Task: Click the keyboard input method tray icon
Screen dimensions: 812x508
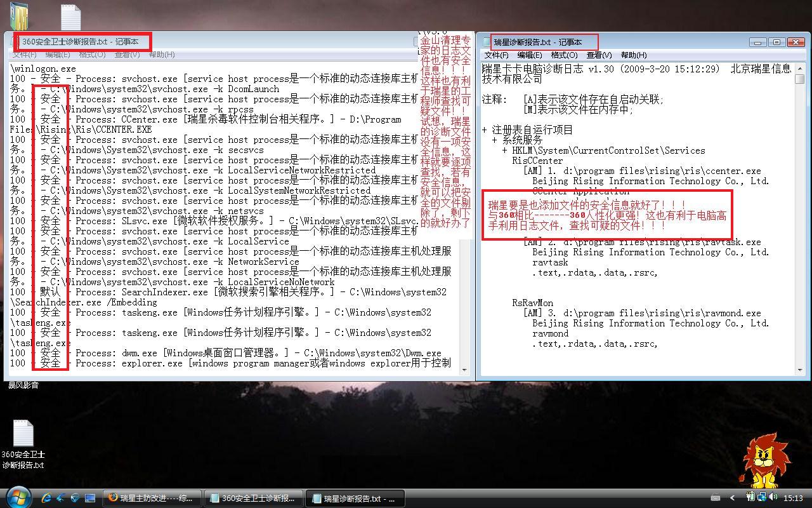Action: [x=716, y=498]
